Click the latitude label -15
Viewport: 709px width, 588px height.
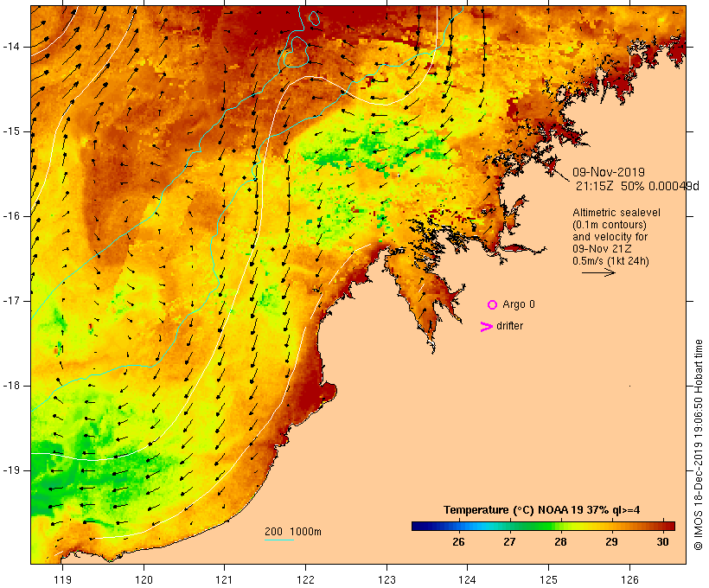pos(11,131)
